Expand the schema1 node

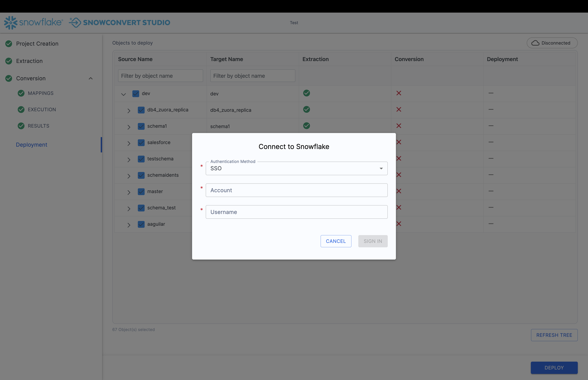point(129,127)
